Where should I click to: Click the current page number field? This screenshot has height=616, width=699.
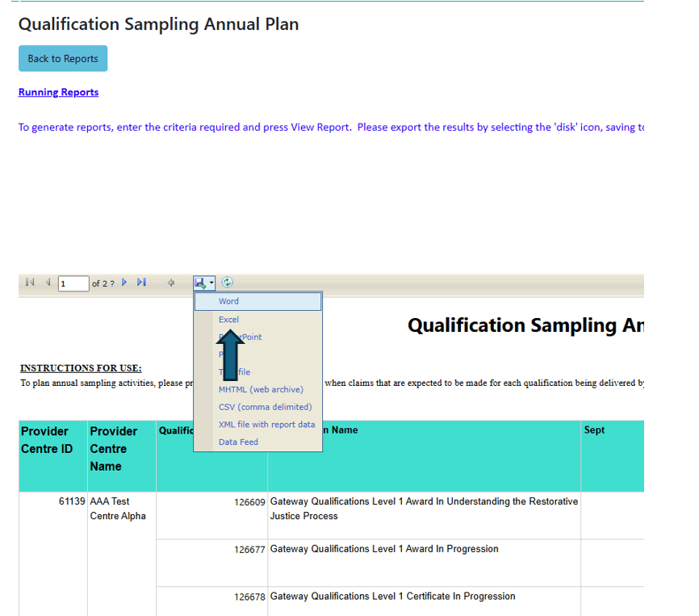click(73, 283)
